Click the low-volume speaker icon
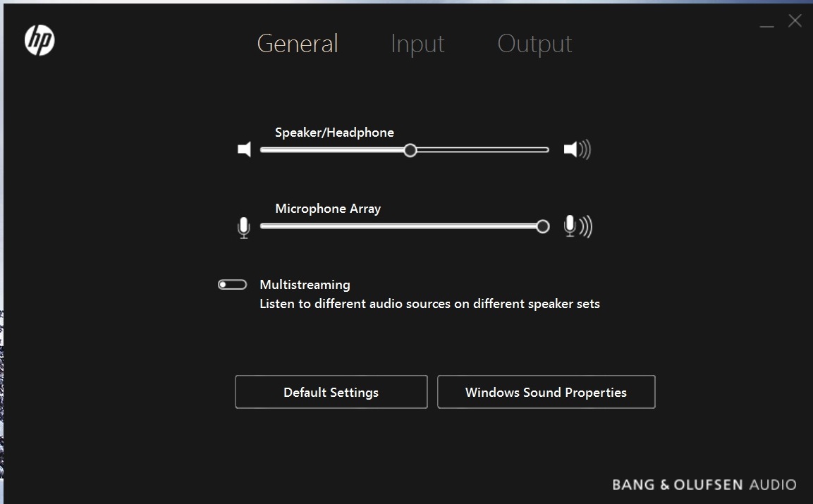The width and height of the screenshot is (813, 504). [x=245, y=149]
